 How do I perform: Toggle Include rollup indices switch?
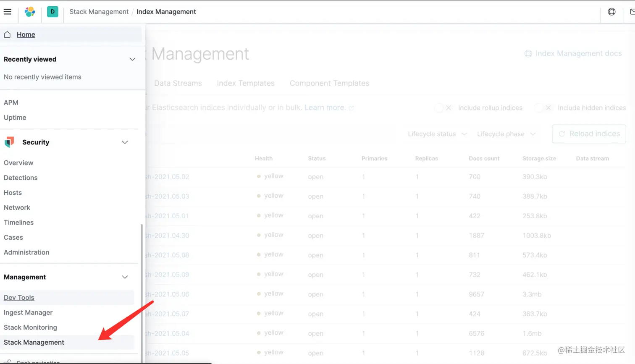(x=443, y=108)
